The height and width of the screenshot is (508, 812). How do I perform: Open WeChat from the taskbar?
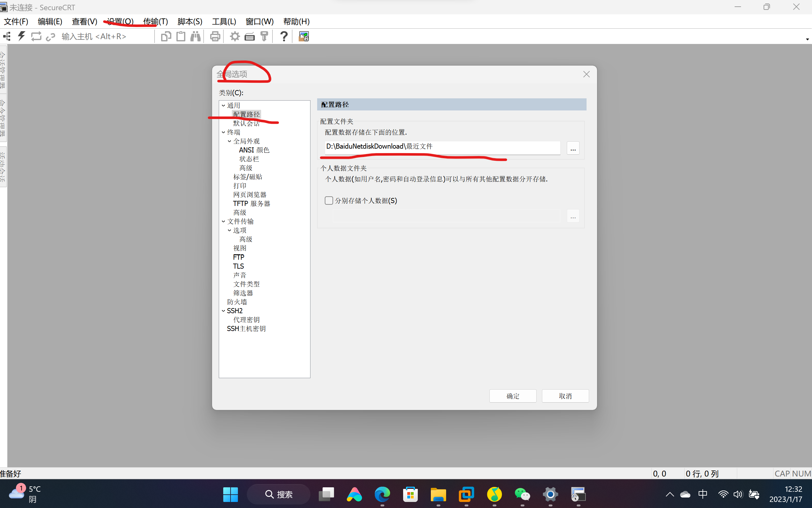522,494
